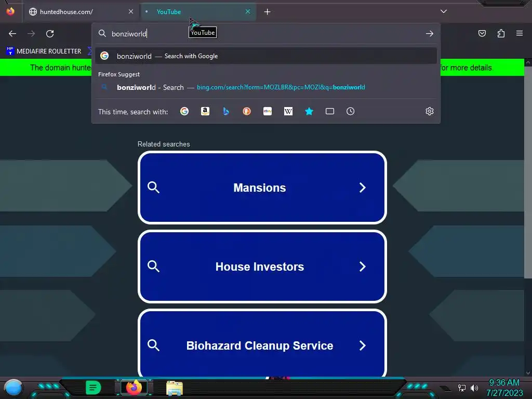The height and width of the screenshot is (399, 532).
Task: Click the forward navigation arrow
Action: coord(31,34)
